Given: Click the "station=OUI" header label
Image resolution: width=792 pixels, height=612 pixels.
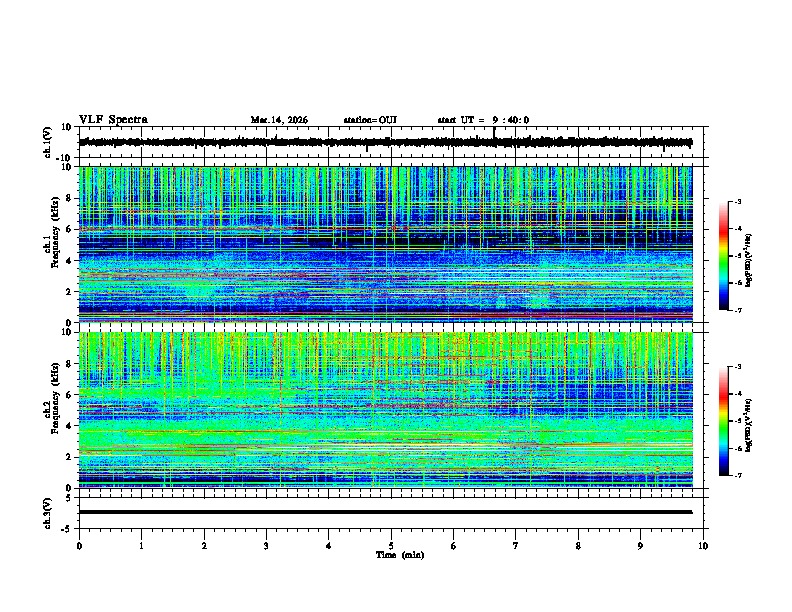Looking at the screenshot, I should (x=370, y=120).
